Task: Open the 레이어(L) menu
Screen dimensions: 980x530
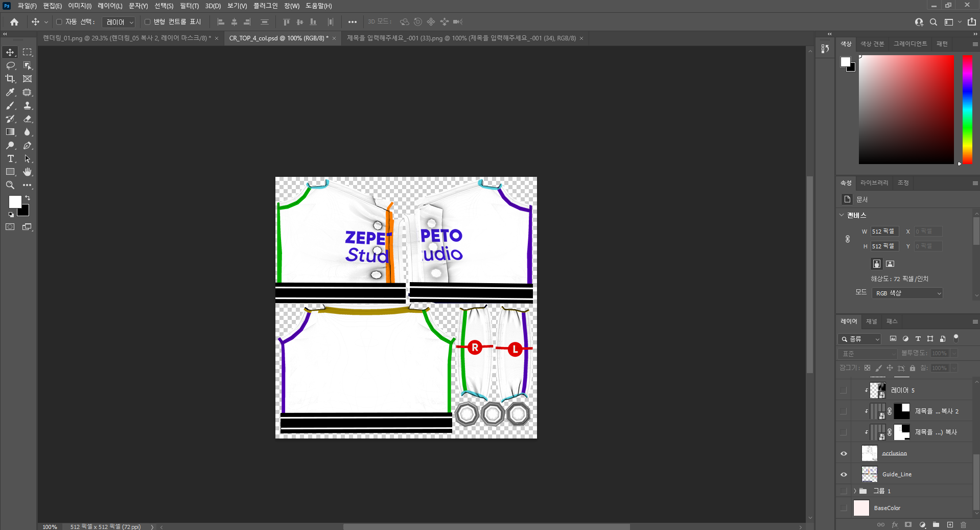Action: [x=110, y=6]
